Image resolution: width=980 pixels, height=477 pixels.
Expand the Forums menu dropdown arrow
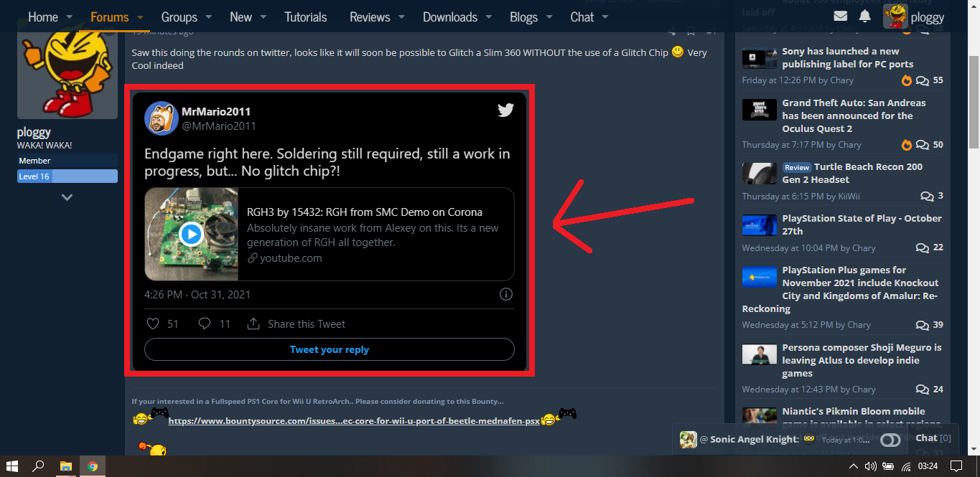140,16
